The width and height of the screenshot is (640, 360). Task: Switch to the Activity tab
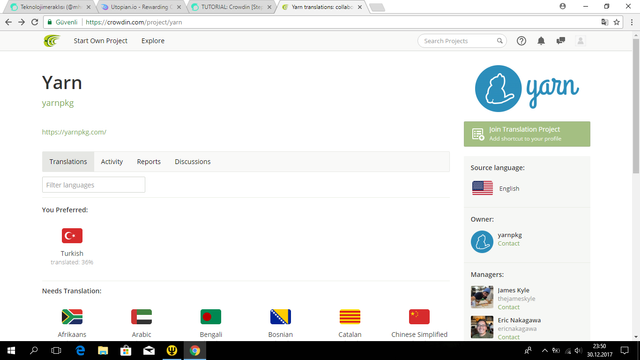click(112, 162)
